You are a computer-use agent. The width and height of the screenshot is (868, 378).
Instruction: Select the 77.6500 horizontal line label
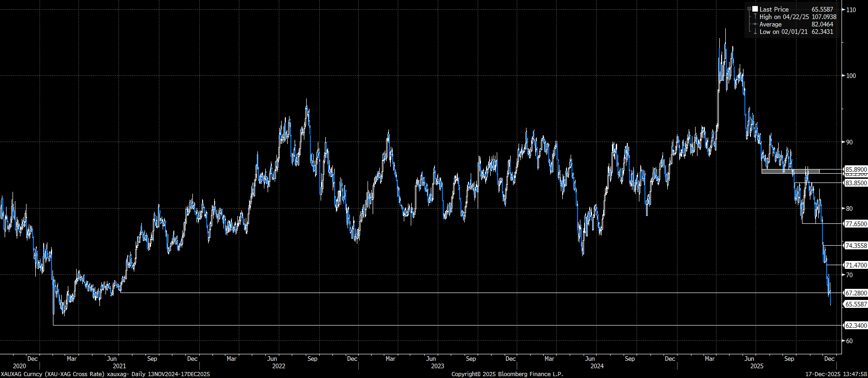855,224
